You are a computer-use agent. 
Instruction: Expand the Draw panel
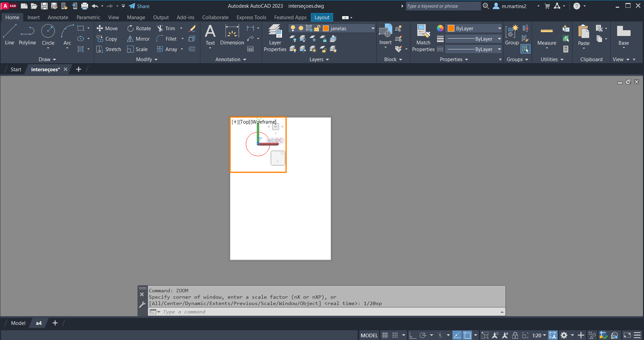point(47,59)
